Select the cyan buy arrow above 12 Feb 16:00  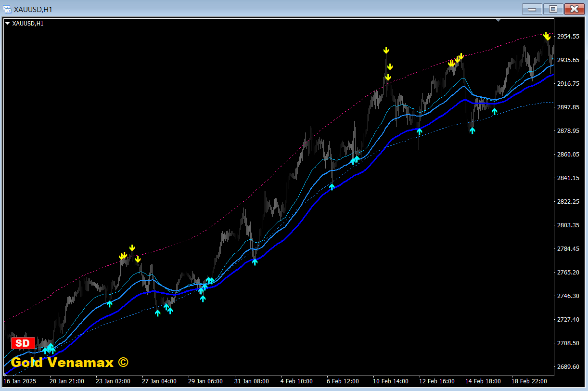419,131
